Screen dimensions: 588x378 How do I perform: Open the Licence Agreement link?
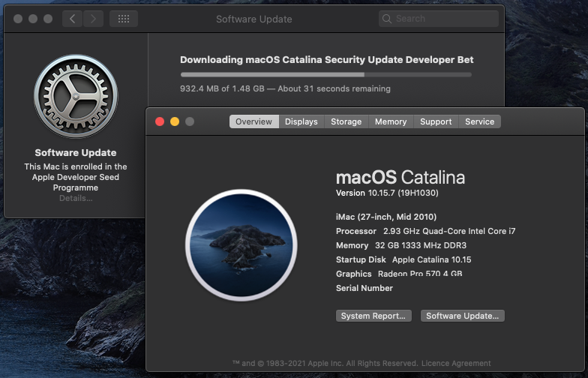click(x=456, y=363)
